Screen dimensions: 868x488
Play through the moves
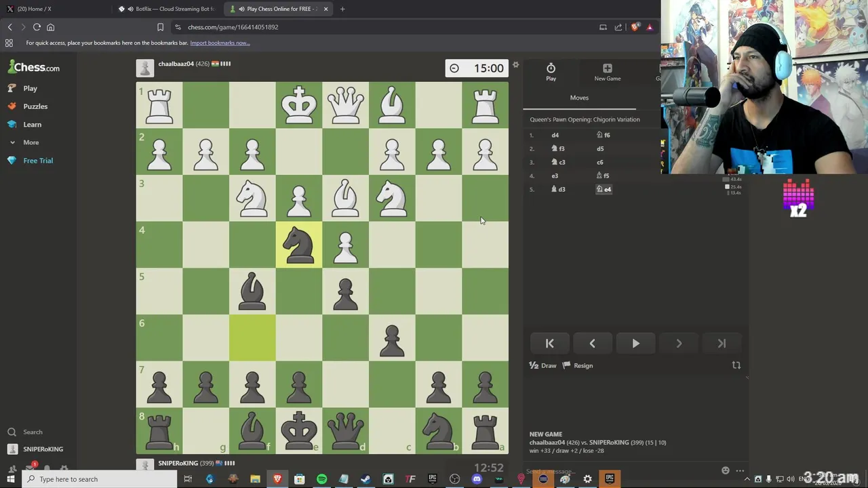tap(635, 344)
